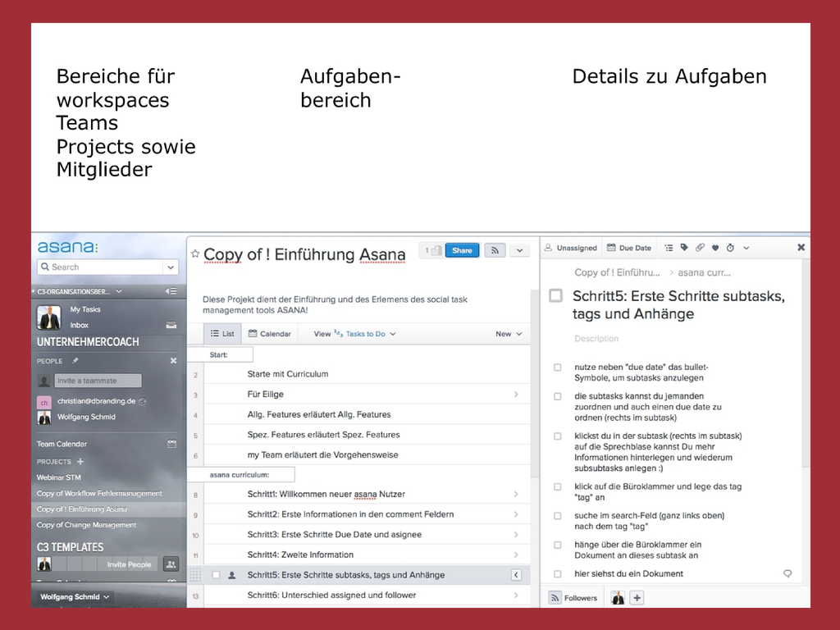This screenshot has height=630, width=840.
Task: Close the task details pane
Action: (801, 247)
